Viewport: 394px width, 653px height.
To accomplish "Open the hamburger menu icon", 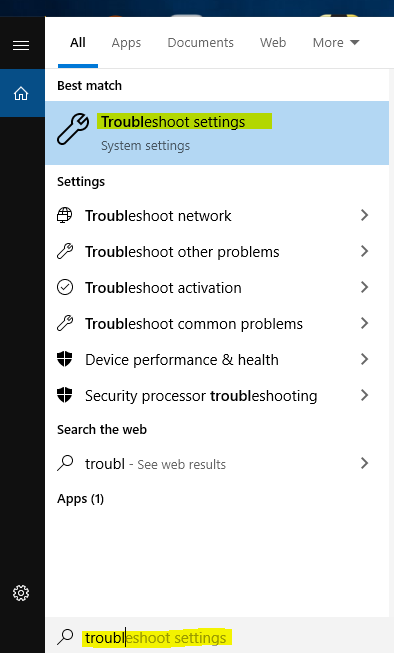I will [21, 45].
